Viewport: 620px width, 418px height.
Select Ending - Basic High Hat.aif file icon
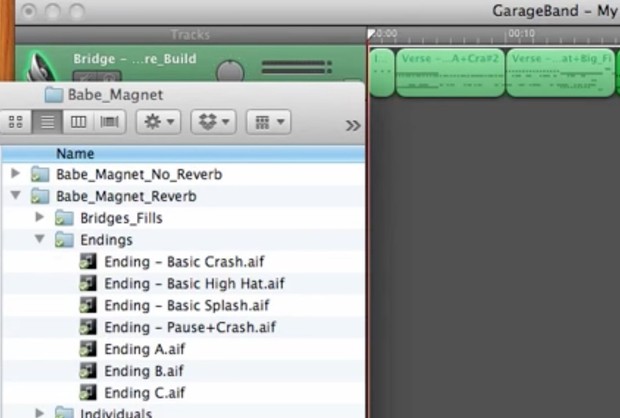pyautogui.click(x=88, y=283)
